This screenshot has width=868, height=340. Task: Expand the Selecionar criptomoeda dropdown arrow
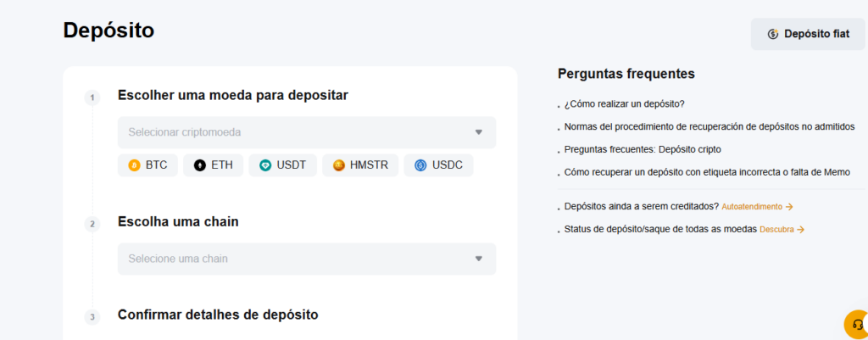coord(478,132)
